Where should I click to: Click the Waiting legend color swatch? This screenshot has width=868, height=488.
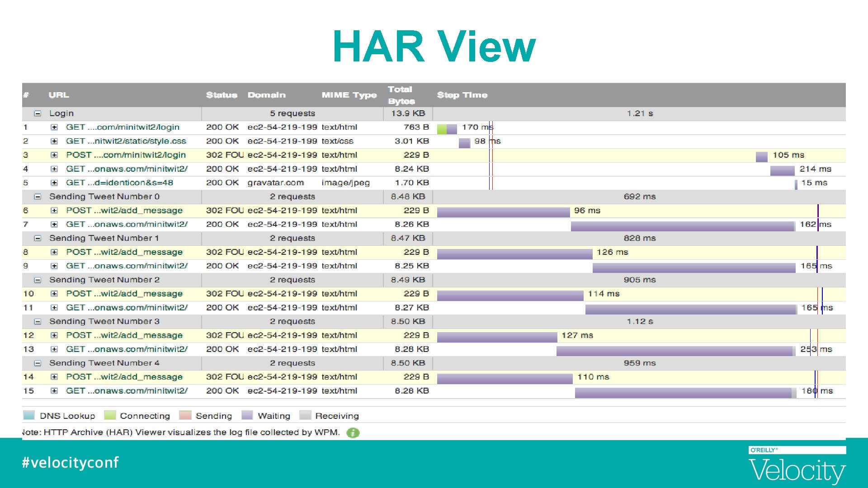click(x=247, y=415)
